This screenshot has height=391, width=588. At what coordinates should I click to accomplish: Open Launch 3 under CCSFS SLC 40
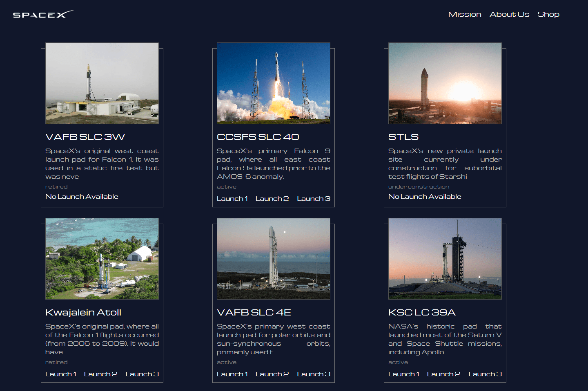(314, 198)
